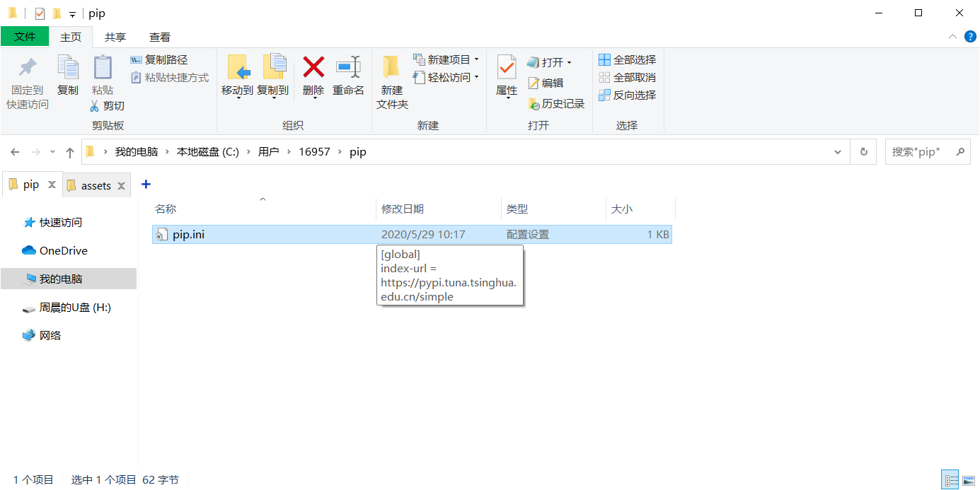This screenshot has height=490, width=980.
Task: Expand breadcrumb arrow after 用户
Action: 289,152
